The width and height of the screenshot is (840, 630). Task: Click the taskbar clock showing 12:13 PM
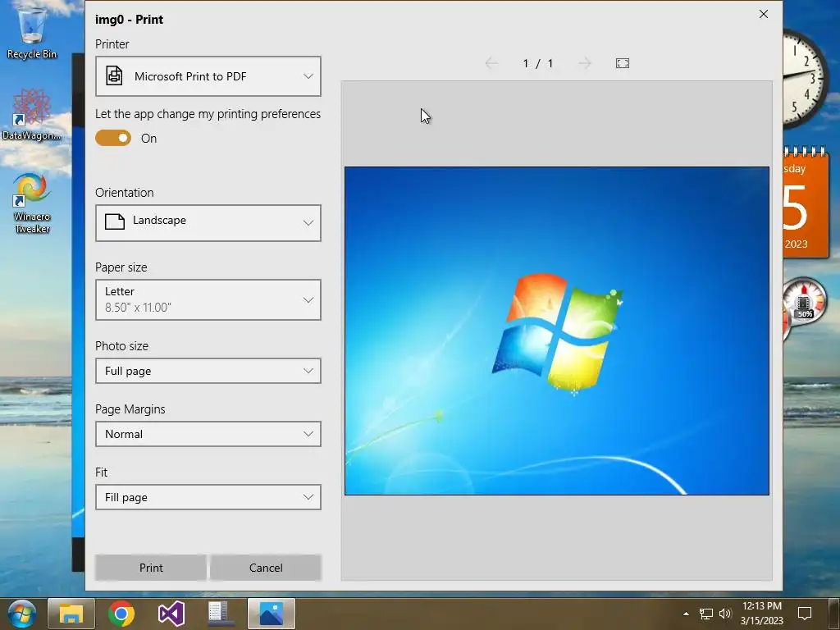pos(761,614)
